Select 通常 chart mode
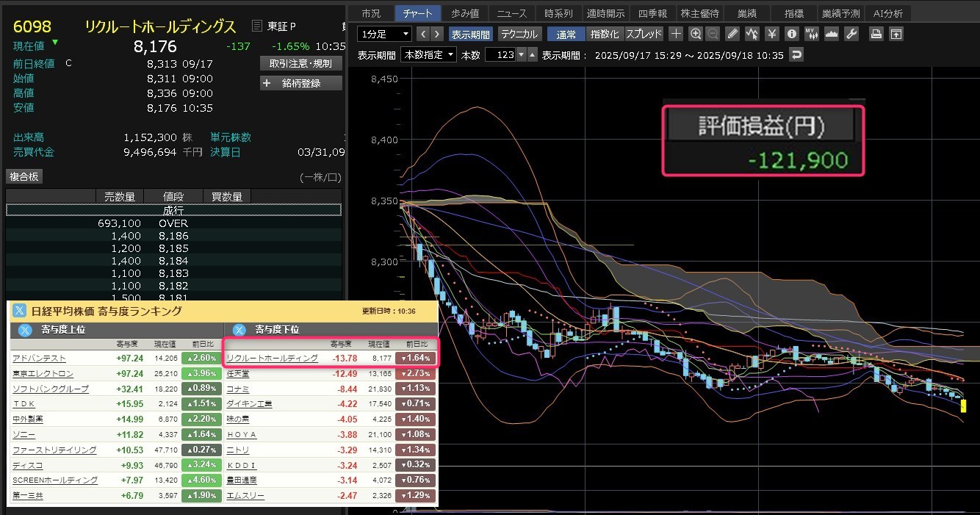 tap(566, 34)
